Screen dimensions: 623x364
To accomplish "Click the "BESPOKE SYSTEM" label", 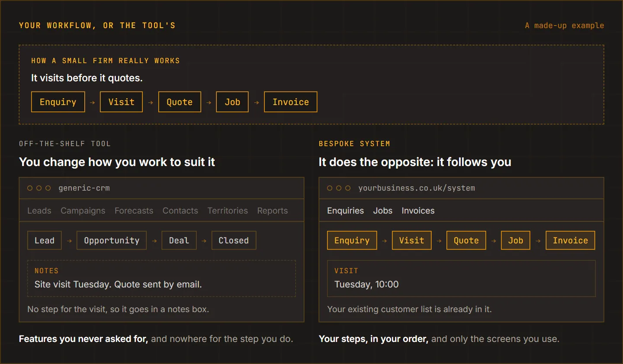I will click(354, 144).
